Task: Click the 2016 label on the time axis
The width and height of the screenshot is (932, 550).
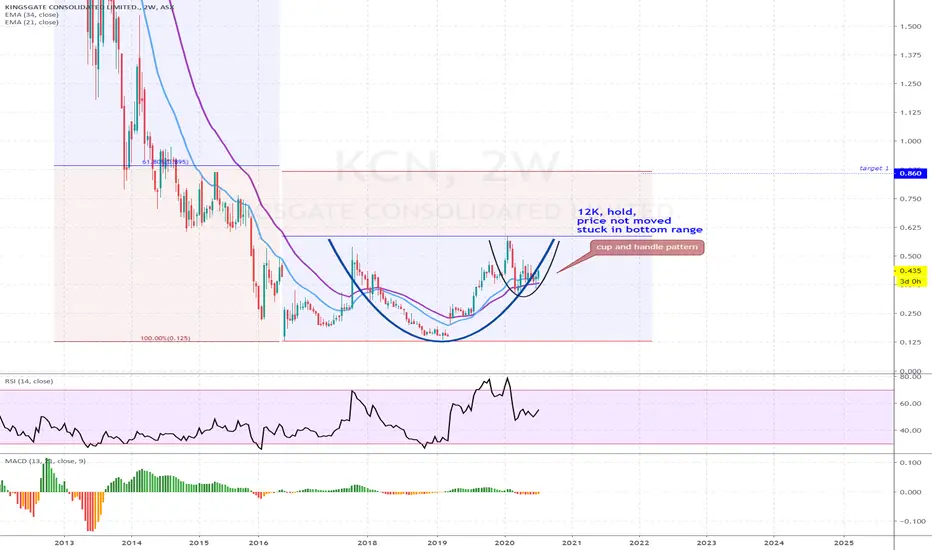Action: (x=258, y=542)
